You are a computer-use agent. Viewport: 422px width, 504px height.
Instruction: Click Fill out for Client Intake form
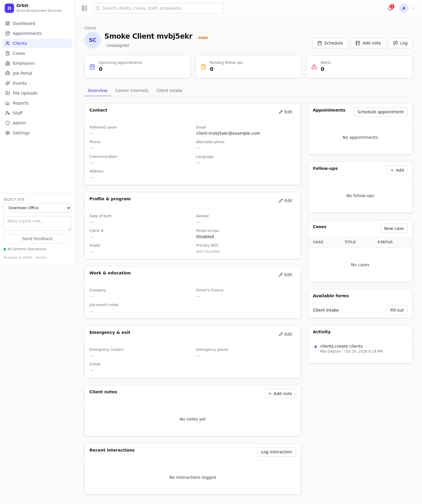click(397, 310)
